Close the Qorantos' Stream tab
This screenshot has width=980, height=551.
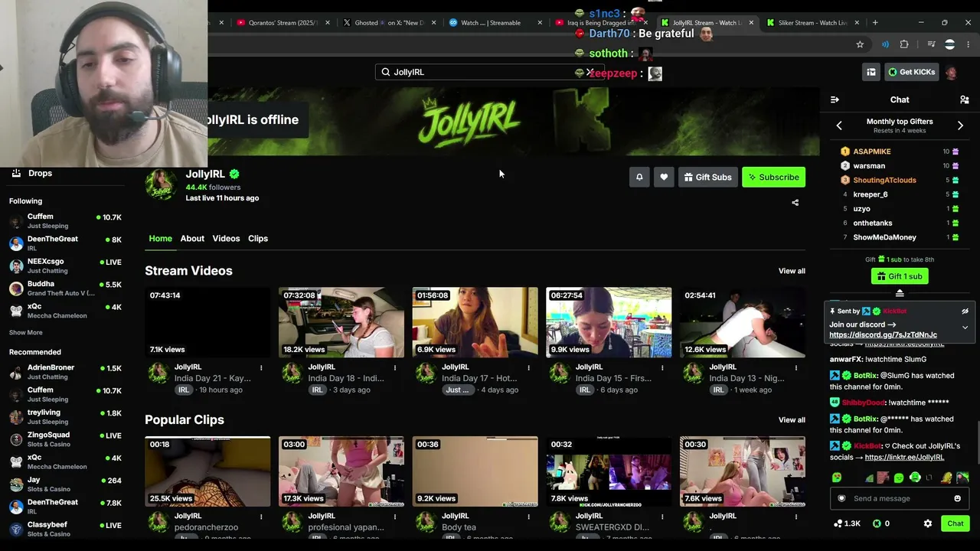click(328, 22)
